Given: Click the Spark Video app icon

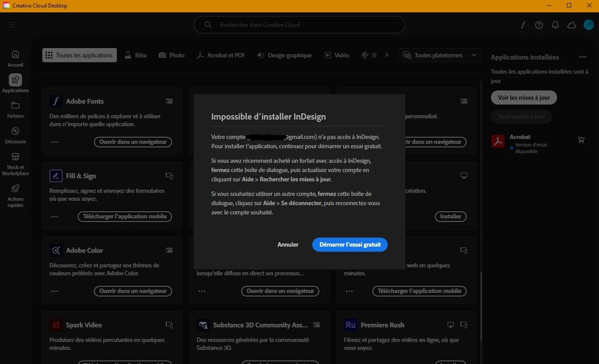Looking at the screenshot, I should 56,325.
